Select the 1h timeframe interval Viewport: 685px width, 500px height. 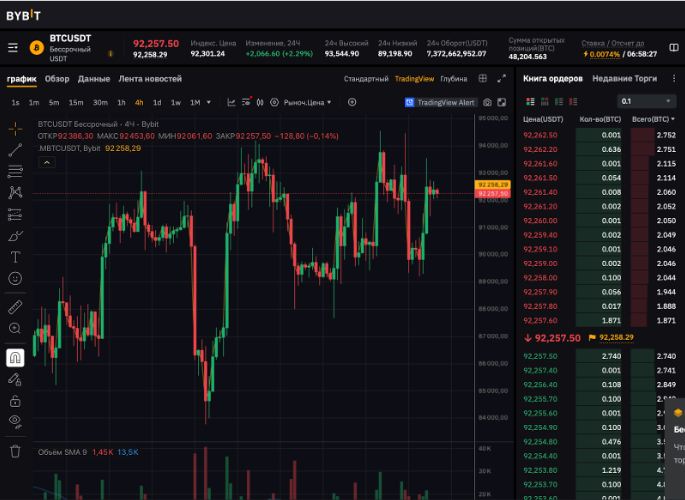[121, 102]
